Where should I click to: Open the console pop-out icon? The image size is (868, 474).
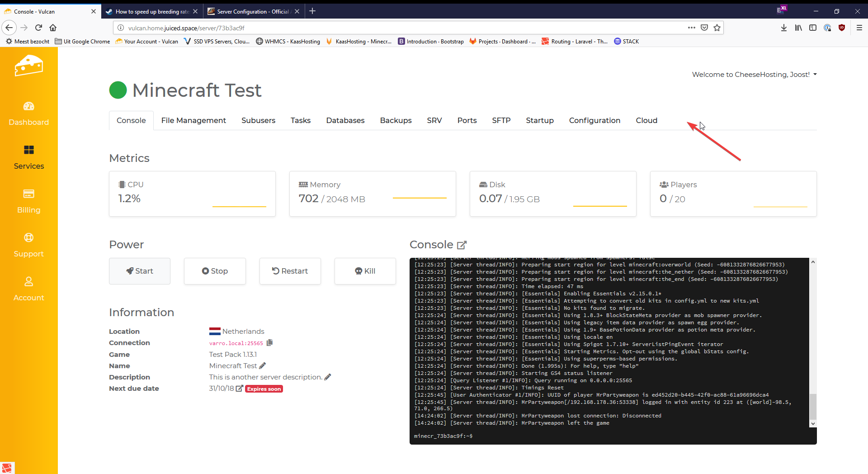[462, 245]
